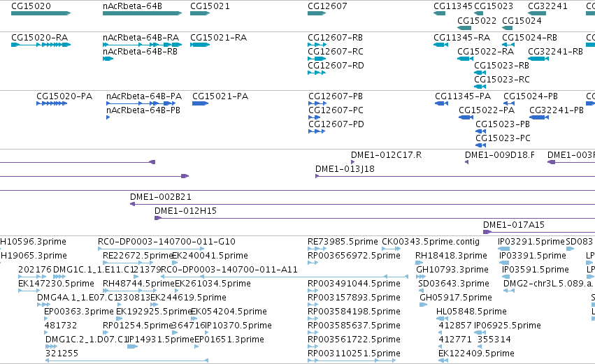
Task: Select protein nAcRbeta-64B-PB
Action: (143, 110)
